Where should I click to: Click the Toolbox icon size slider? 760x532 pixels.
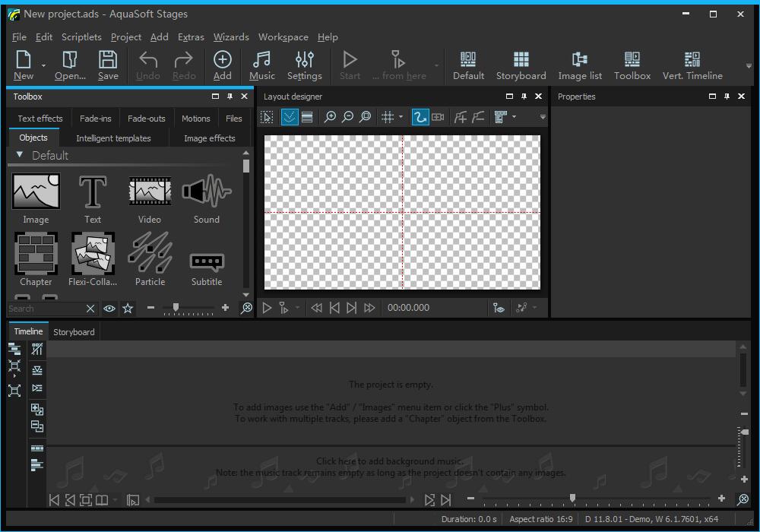tap(176, 308)
